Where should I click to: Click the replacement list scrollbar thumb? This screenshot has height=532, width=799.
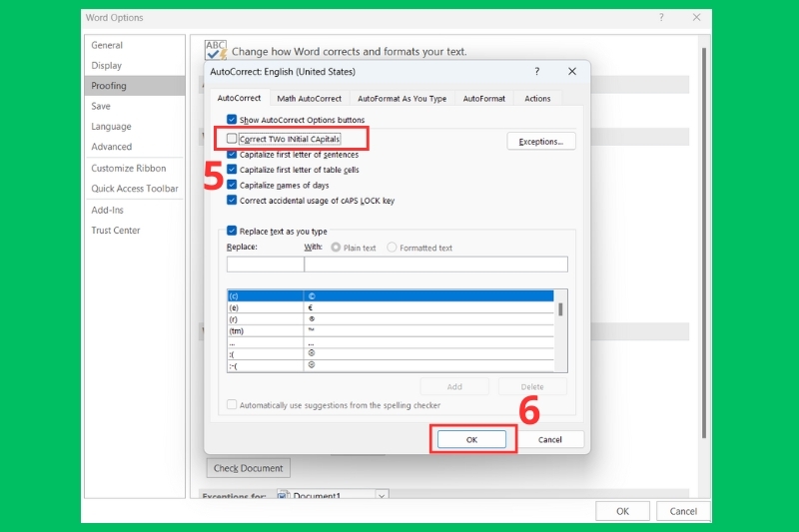point(560,309)
